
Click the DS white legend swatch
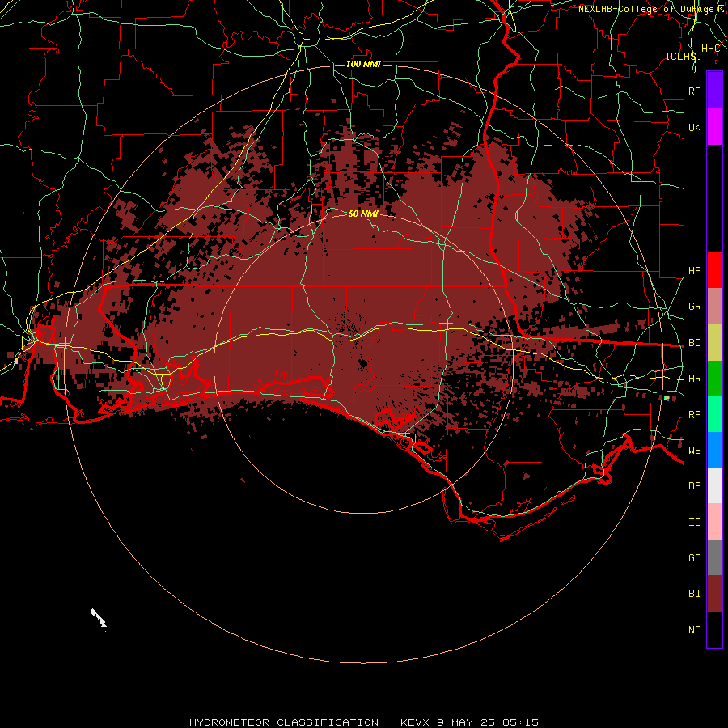point(714,485)
